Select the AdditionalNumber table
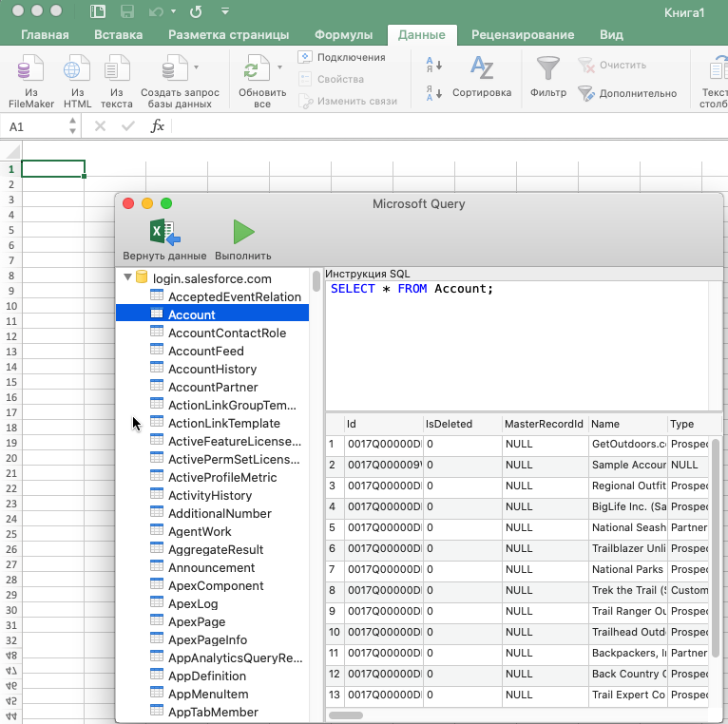This screenshot has width=728, height=724. click(x=212, y=514)
